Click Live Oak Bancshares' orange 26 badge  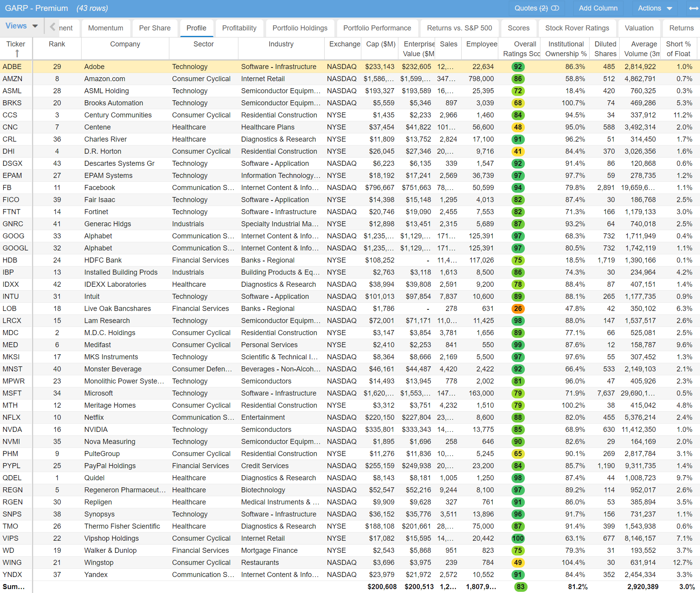coord(518,309)
